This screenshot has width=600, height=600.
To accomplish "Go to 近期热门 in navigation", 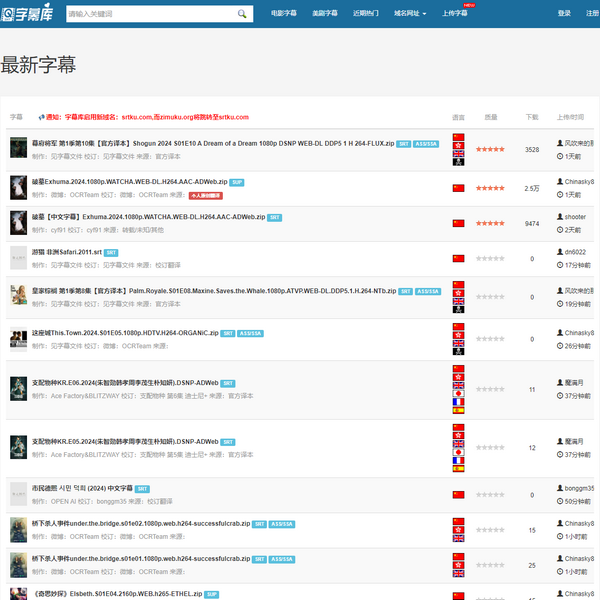I will (x=366, y=14).
